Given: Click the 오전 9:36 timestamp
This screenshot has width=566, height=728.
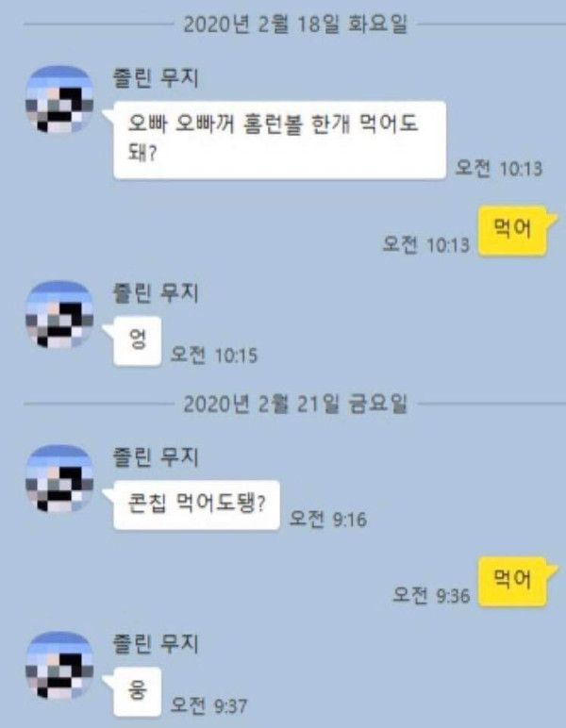Looking at the screenshot, I should click(431, 595).
